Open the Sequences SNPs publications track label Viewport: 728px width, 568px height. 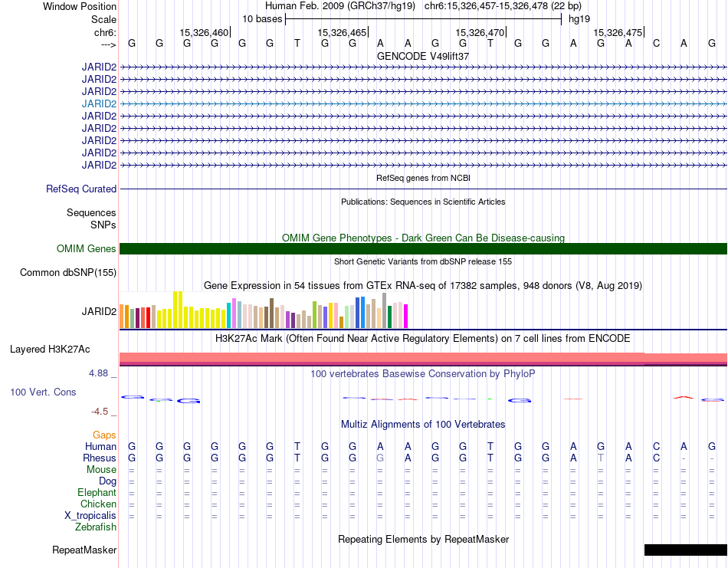click(x=91, y=218)
